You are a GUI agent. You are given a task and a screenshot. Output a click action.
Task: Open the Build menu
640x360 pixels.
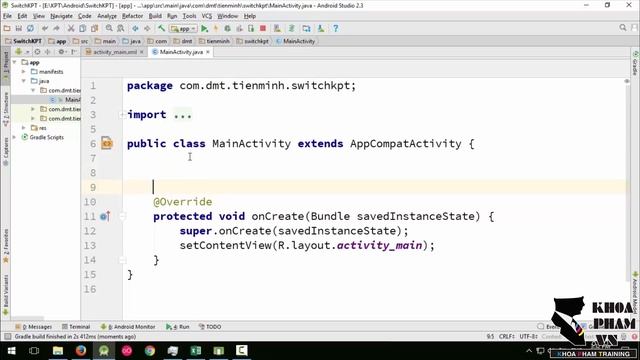pyautogui.click(x=155, y=16)
